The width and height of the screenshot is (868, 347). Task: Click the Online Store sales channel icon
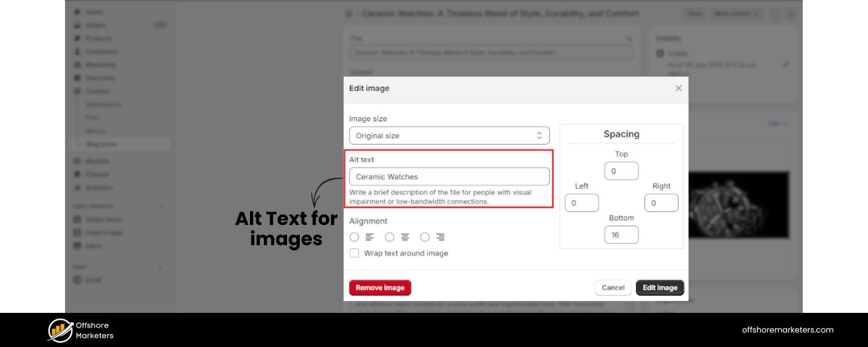point(77,219)
